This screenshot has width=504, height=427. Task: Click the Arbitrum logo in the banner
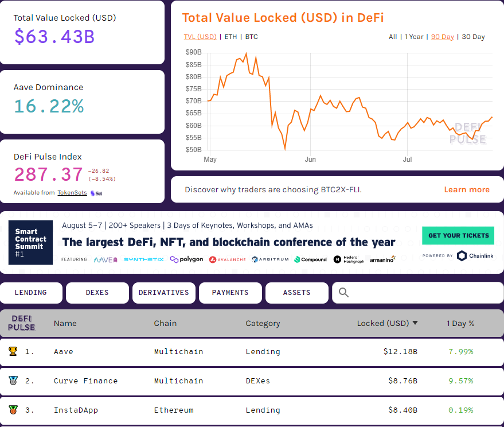point(270,259)
